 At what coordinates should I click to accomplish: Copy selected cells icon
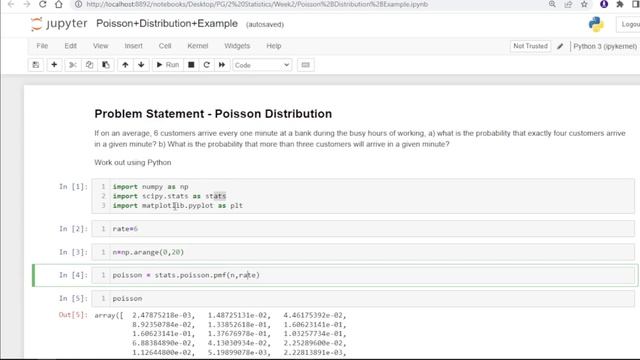89,65
